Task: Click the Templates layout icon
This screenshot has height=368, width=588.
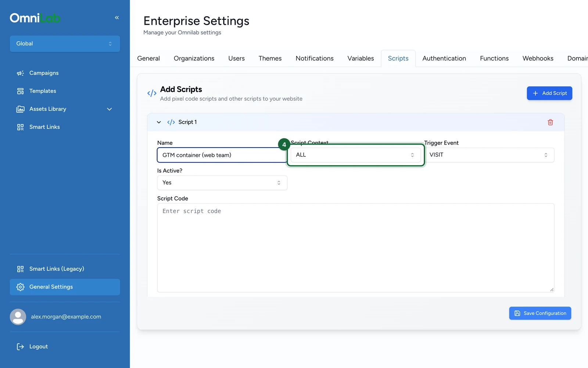Action: coord(20,91)
